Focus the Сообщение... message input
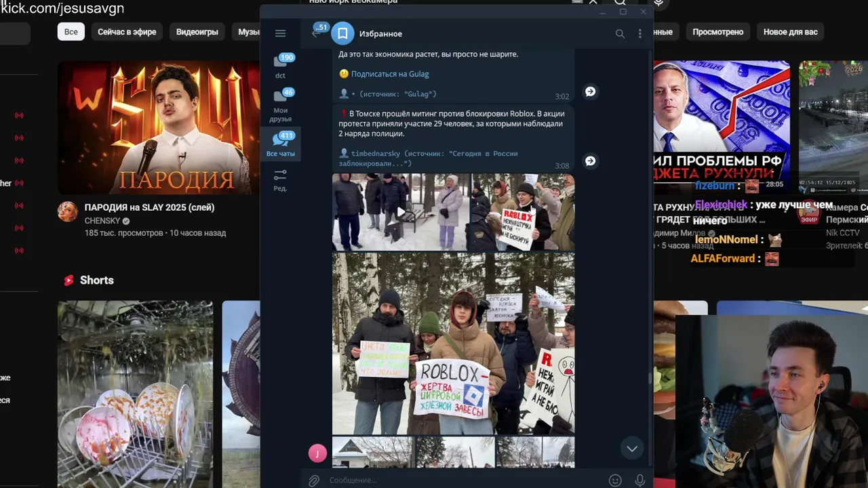868x488 pixels. (x=465, y=480)
